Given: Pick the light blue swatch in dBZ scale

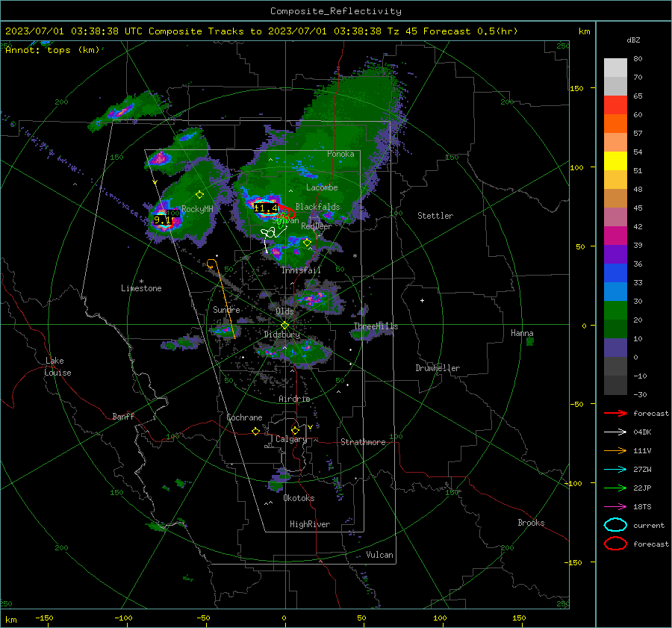Looking at the screenshot, I should tap(615, 292).
